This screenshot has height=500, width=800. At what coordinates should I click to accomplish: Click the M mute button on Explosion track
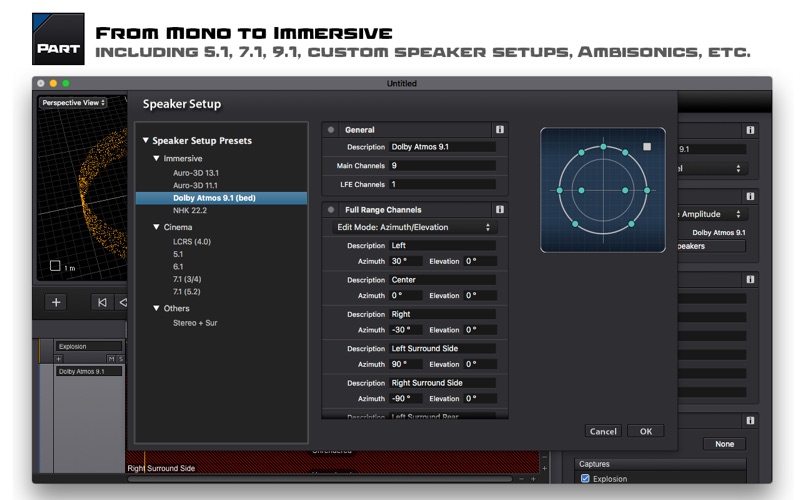coord(111,359)
